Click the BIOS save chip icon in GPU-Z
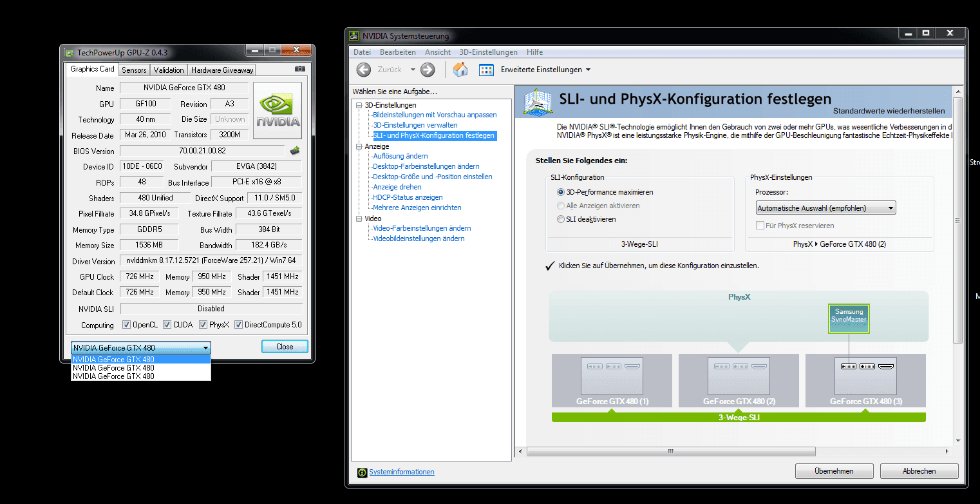980x504 pixels. click(x=295, y=151)
